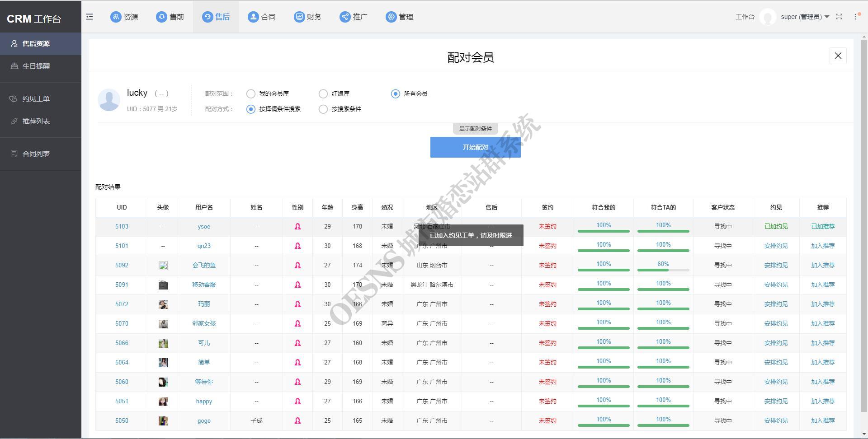Screen dimensions: 868x439
Task: Click the fullscreen toggle icon
Action: point(839,17)
